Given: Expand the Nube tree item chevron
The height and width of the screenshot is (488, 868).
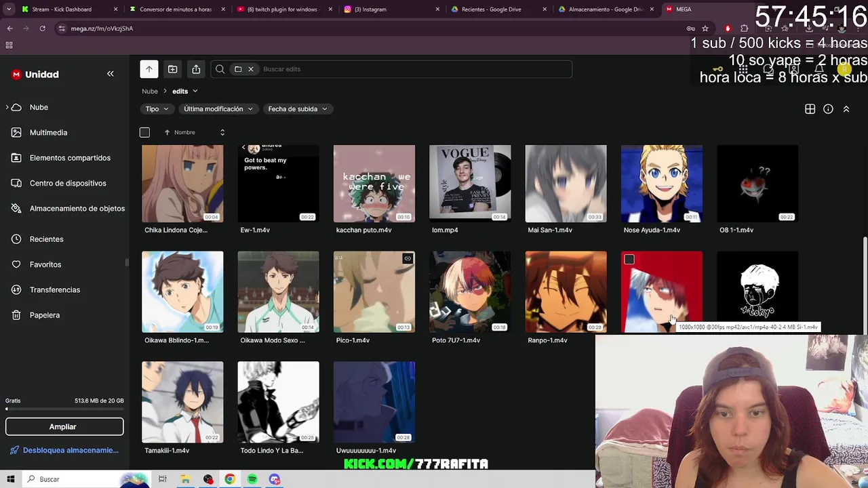Looking at the screenshot, I should (x=7, y=107).
